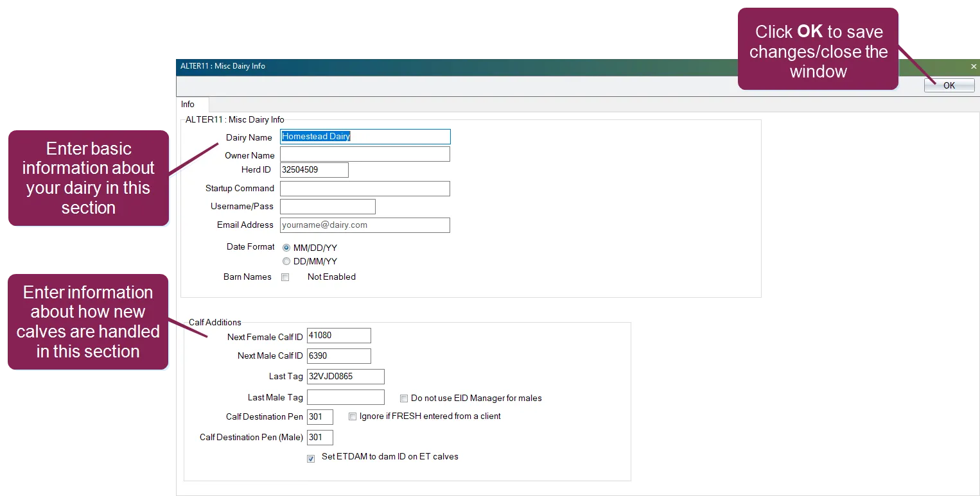The image size is (980, 496).
Task: Toggle the Barn Names checkbox
Action: [x=285, y=277]
